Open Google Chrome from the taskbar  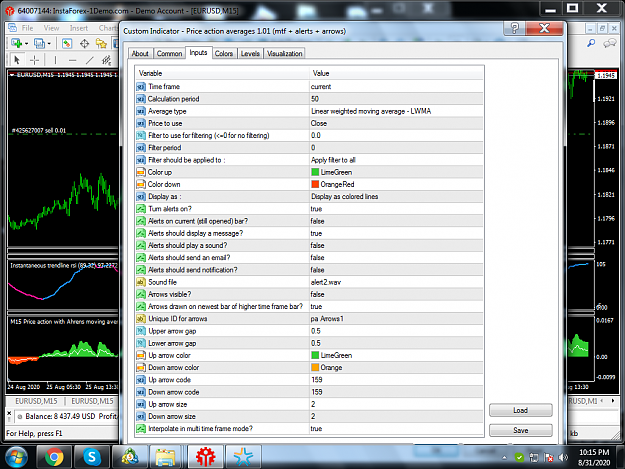tap(54, 457)
